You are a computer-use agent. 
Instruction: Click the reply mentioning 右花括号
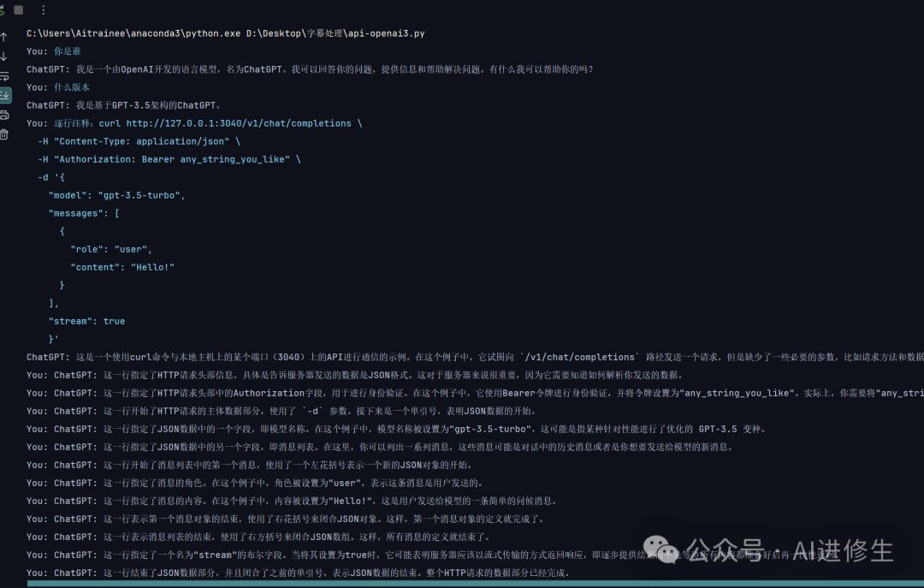coord(285,519)
